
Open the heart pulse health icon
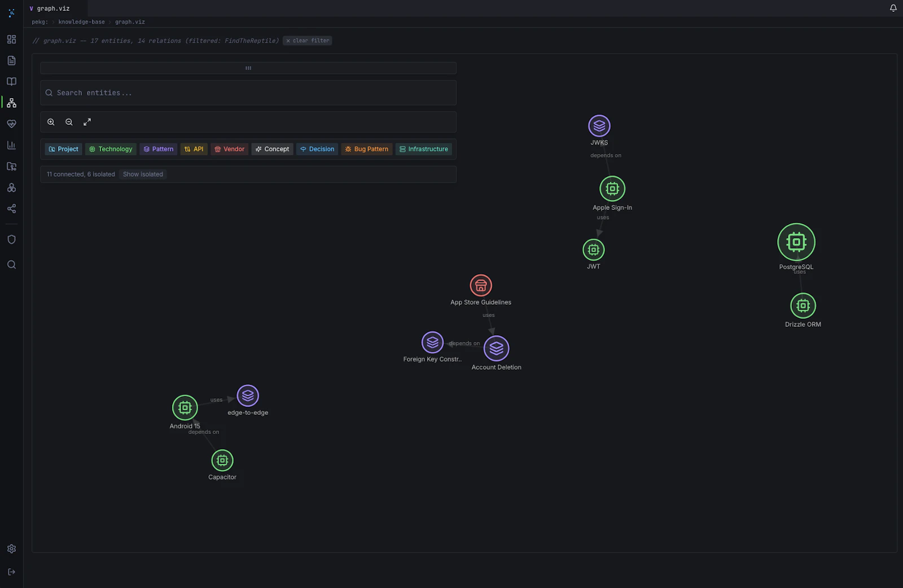tap(11, 124)
